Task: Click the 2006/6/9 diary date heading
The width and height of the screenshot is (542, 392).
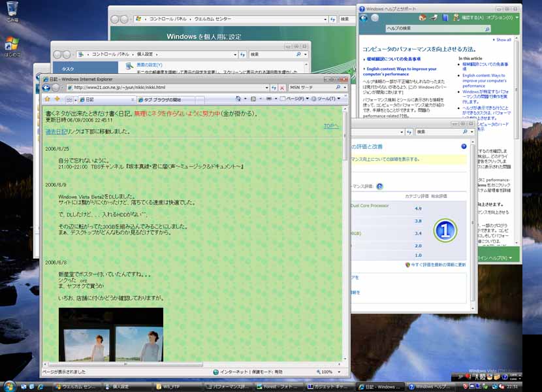Action: point(56,185)
